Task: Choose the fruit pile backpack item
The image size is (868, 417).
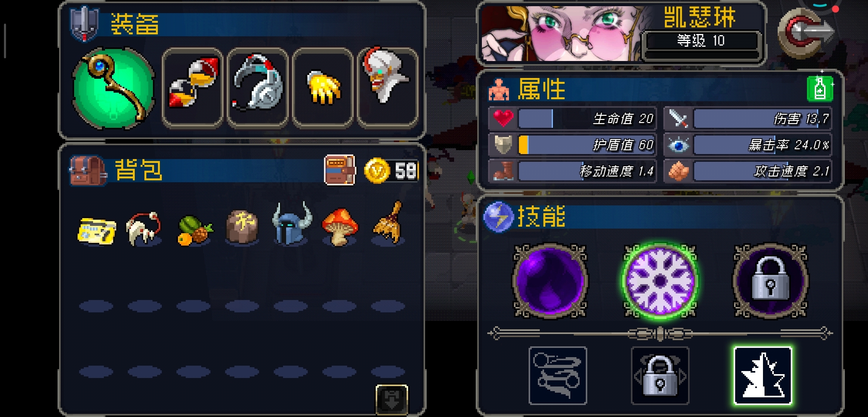Action: coord(195,230)
